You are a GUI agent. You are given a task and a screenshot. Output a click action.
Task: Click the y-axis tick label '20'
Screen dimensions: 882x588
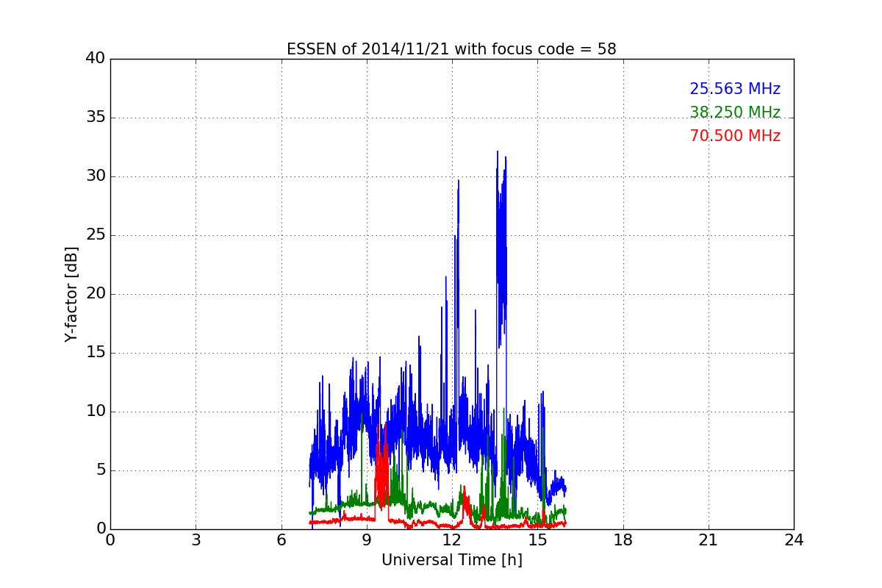click(x=96, y=294)
